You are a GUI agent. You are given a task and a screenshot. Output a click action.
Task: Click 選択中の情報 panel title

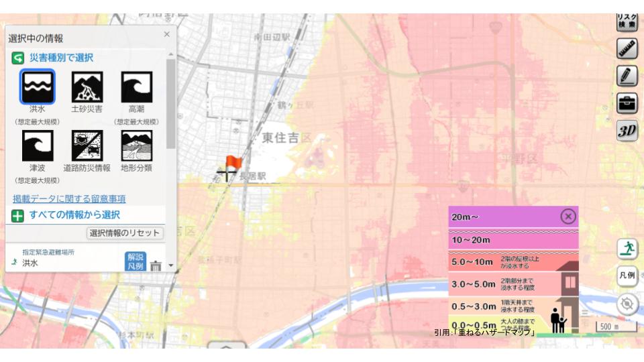coord(36,39)
